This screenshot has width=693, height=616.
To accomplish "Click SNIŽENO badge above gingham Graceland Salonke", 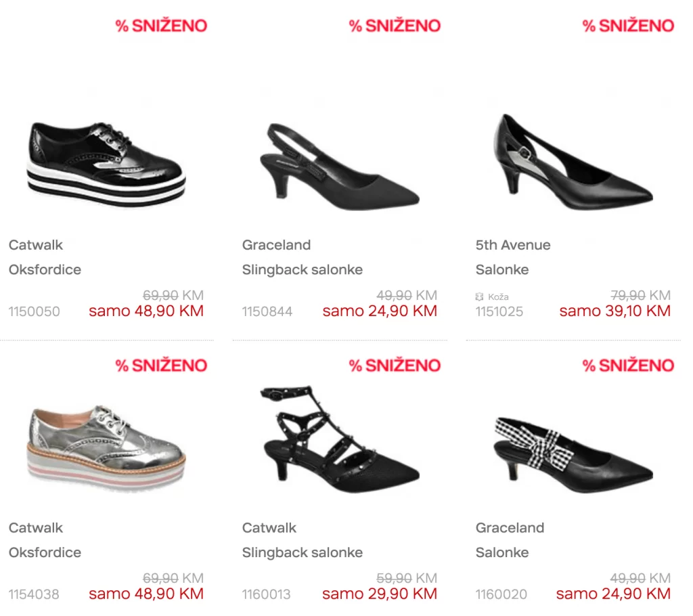I will pos(628,366).
